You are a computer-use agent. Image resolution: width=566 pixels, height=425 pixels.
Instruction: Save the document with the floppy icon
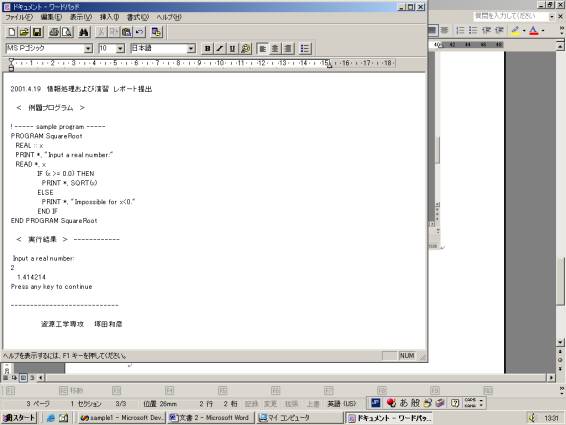tap(37, 32)
